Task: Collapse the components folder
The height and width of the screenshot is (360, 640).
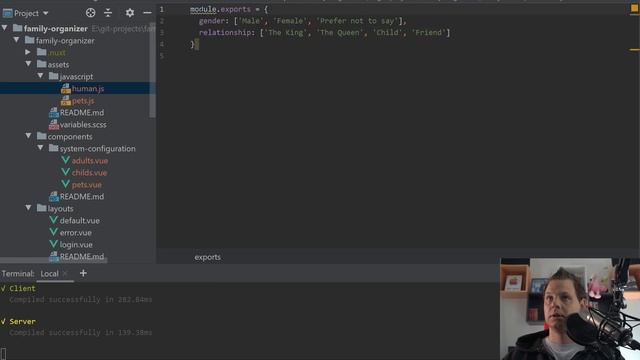Action: click(28, 136)
